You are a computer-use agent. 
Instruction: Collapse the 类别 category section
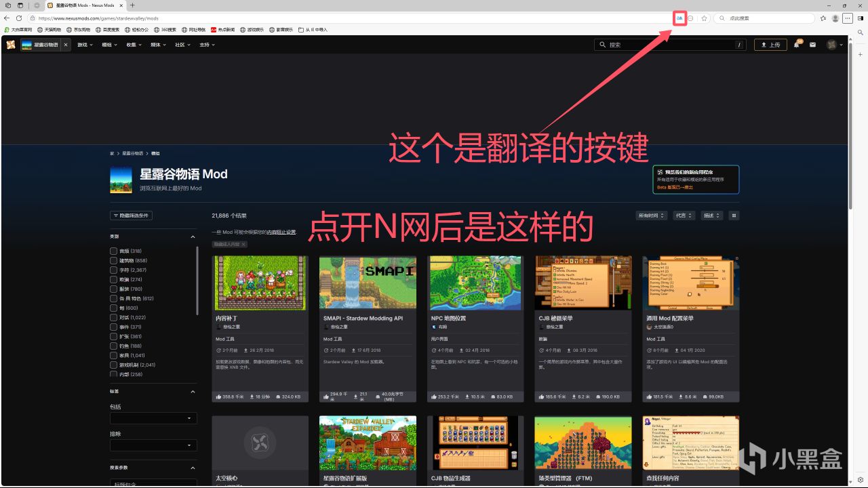coord(193,237)
